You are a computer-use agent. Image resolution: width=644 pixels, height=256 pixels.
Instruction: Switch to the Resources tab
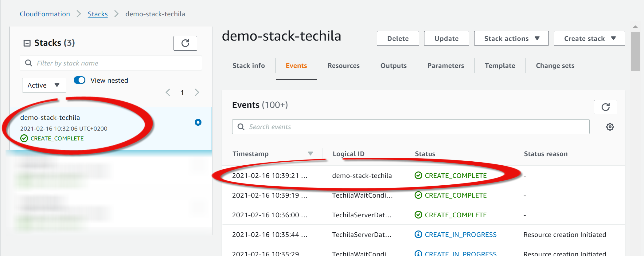343,66
